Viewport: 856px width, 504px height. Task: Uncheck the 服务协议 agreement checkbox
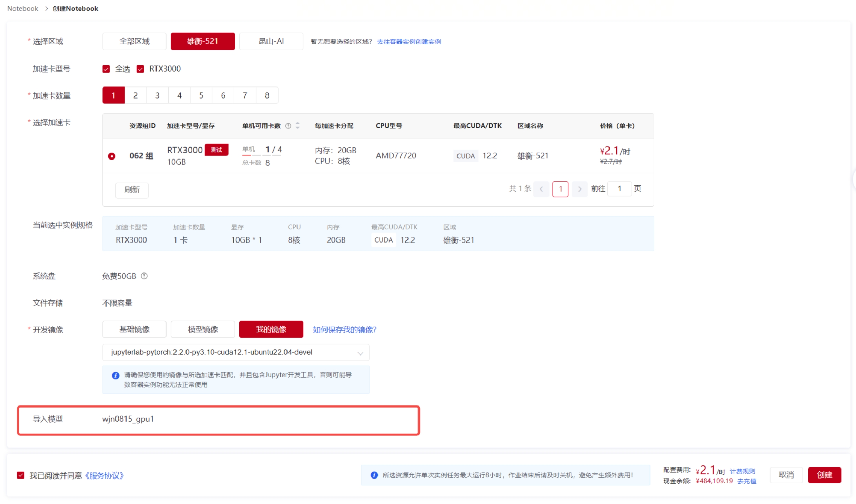(21, 475)
